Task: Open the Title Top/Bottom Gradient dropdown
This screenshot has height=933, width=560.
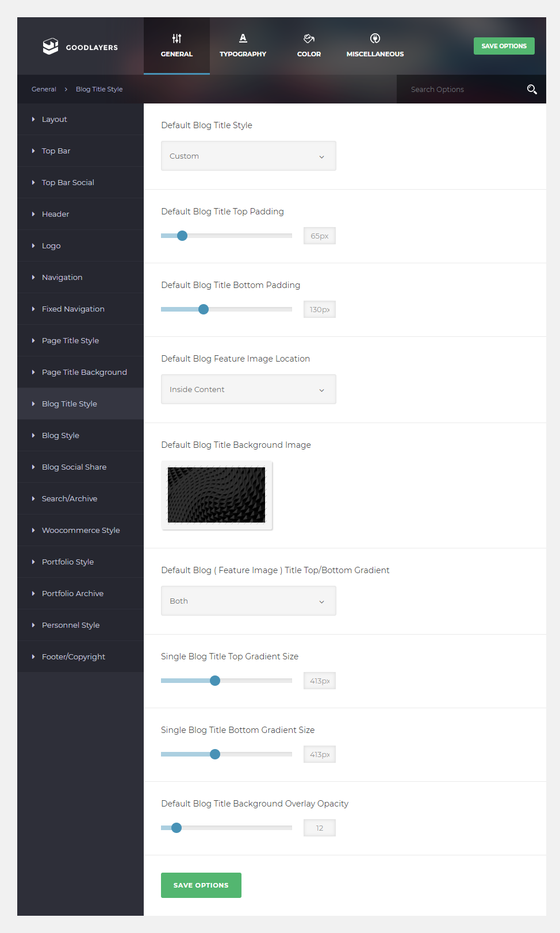Action: point(248,601)
